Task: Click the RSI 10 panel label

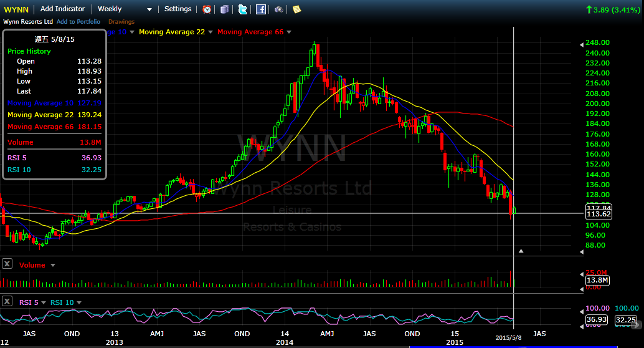Action: pyautogui.click(x=62, y=302)
